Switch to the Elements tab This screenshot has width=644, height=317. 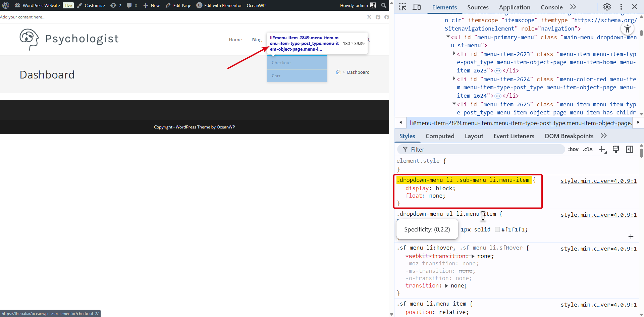click(444, 7)
